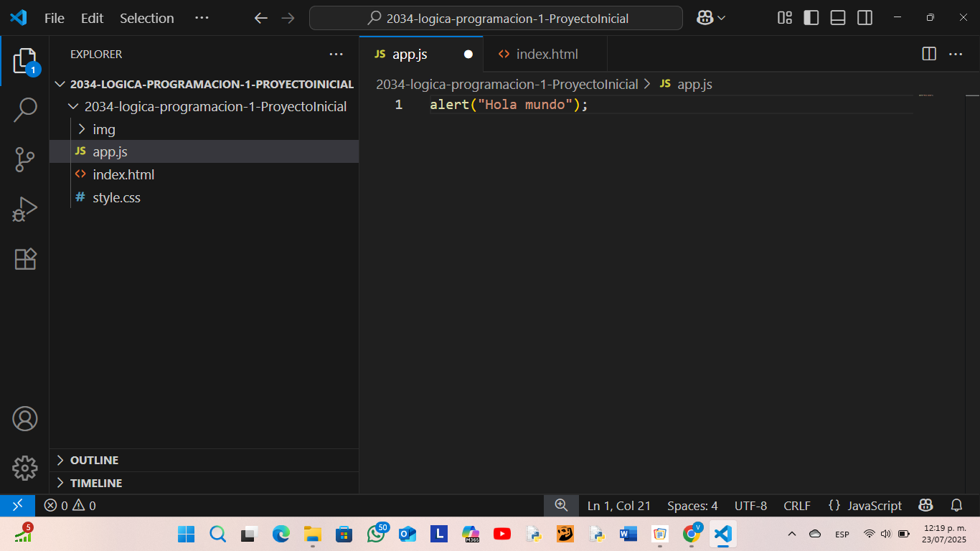Image resolution: width=980 pixels, height=551 pixels.
Task: Show errors and warnings in status bar
Action: click(x=70, y=505)
